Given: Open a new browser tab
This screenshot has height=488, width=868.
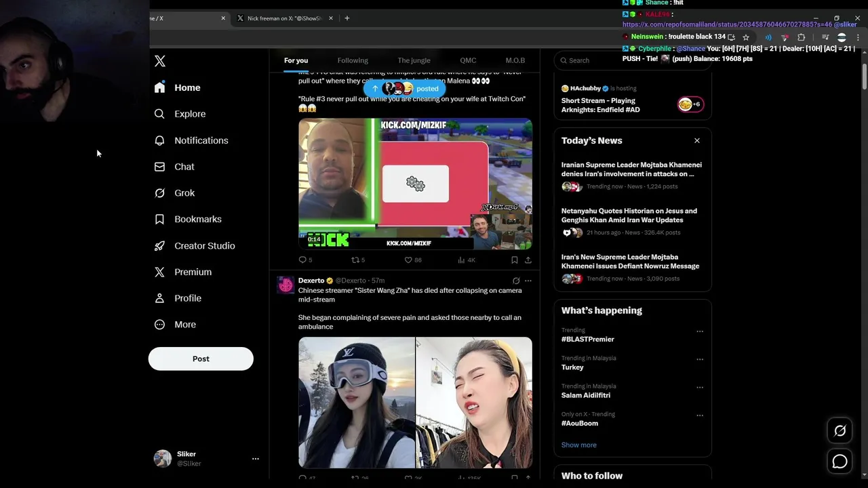Looking at the screenshot, I should coord(347,18).
